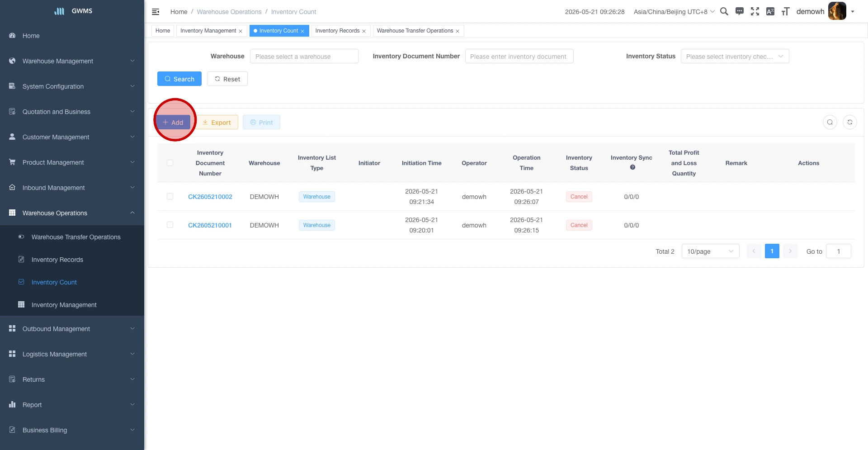Click the Quotation and Business icon

12,111
